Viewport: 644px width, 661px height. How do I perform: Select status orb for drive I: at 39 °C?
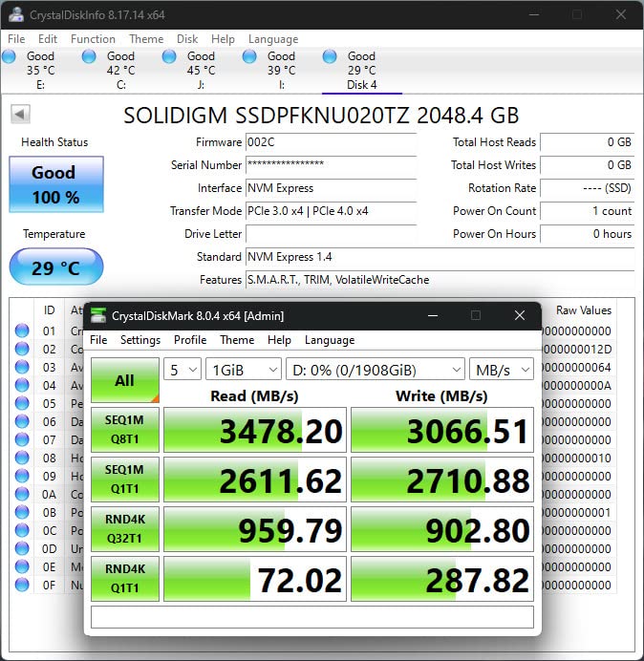pos(249,56)
